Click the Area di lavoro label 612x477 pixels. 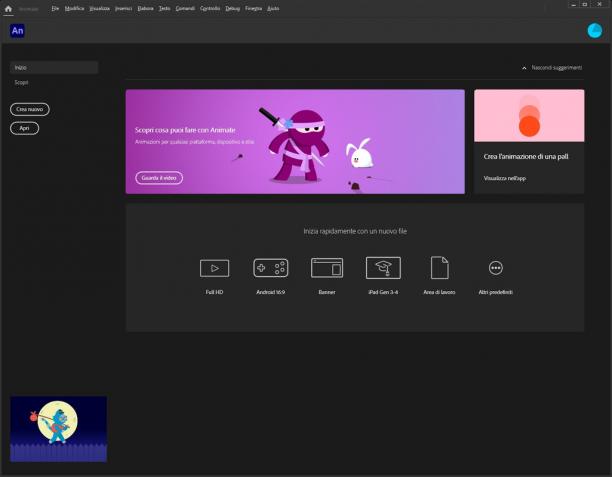click(x=439, y=292)
